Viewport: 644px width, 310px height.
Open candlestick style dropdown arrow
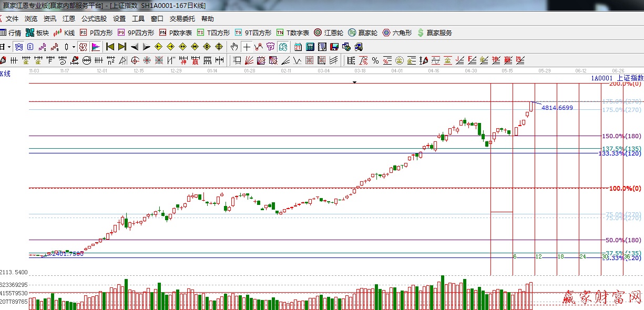pos(73,47)
